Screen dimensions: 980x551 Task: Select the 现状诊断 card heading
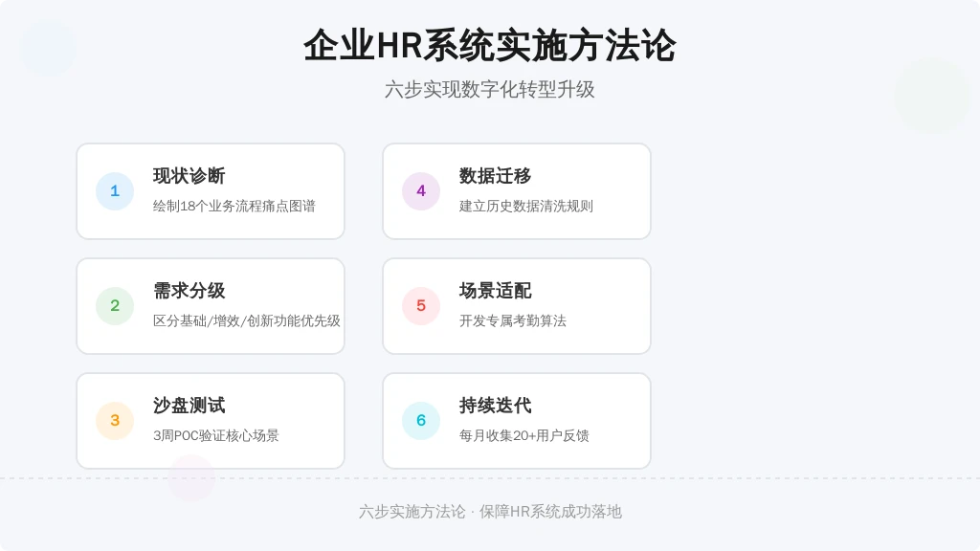tap(189, 176)
